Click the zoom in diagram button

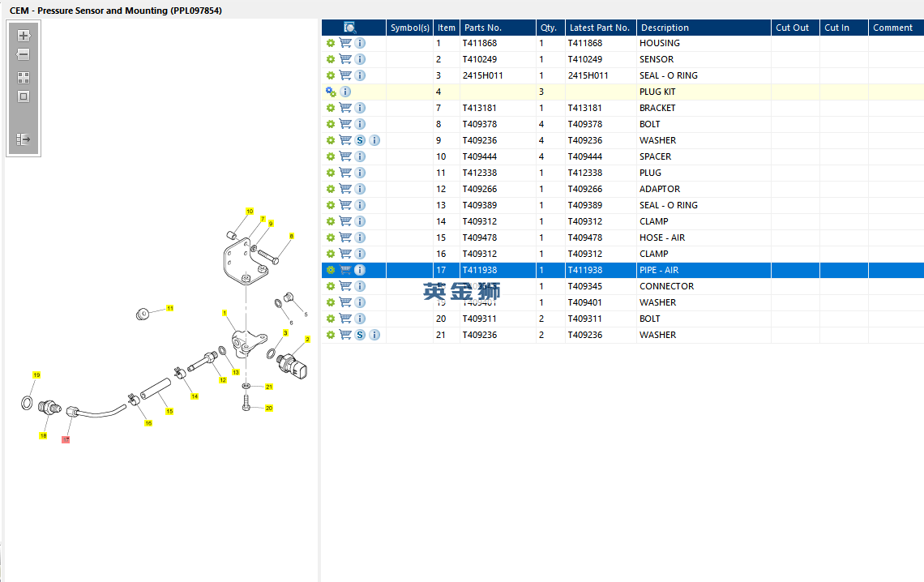click(x=24, y=36)
